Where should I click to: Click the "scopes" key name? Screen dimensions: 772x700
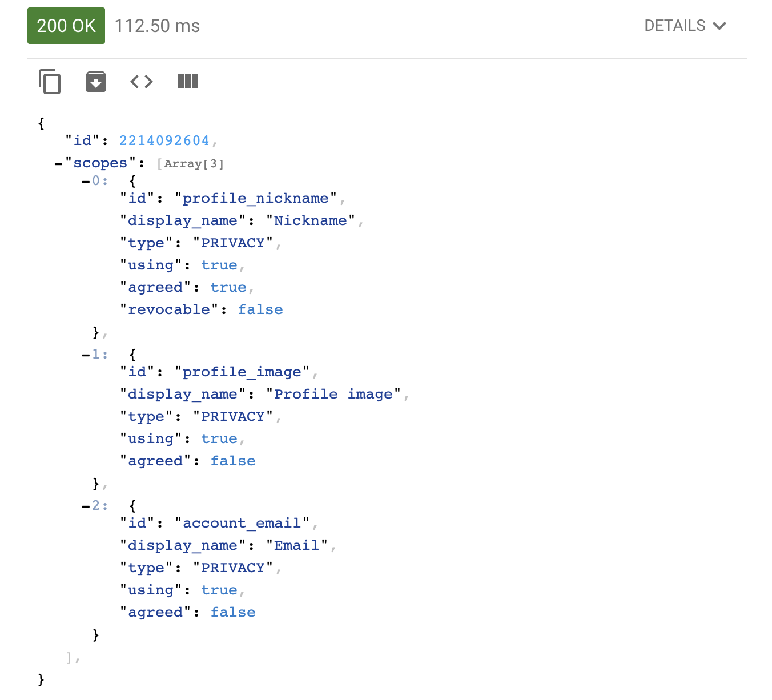pyautogui.click(x=100, y=163)
